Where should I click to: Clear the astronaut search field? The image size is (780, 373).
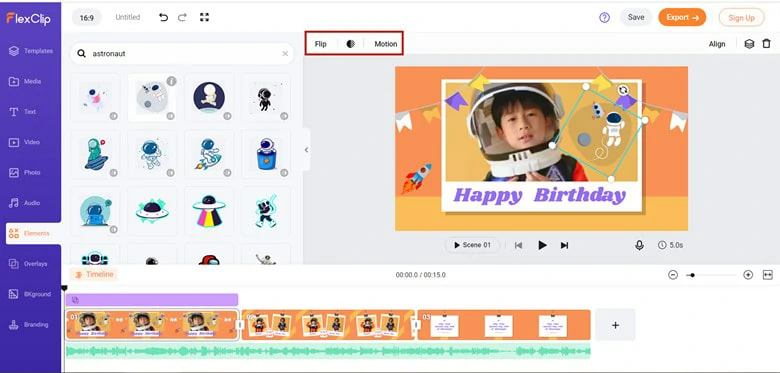click(x=285, y=54)
